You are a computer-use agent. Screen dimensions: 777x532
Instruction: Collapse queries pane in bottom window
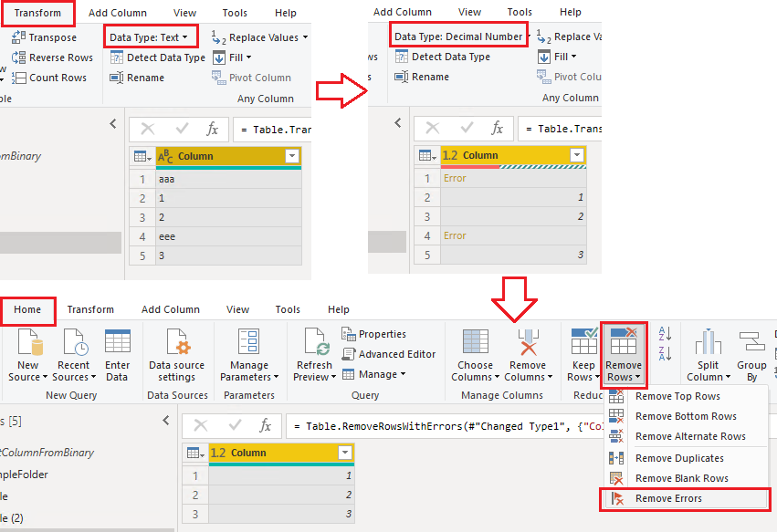166,421
